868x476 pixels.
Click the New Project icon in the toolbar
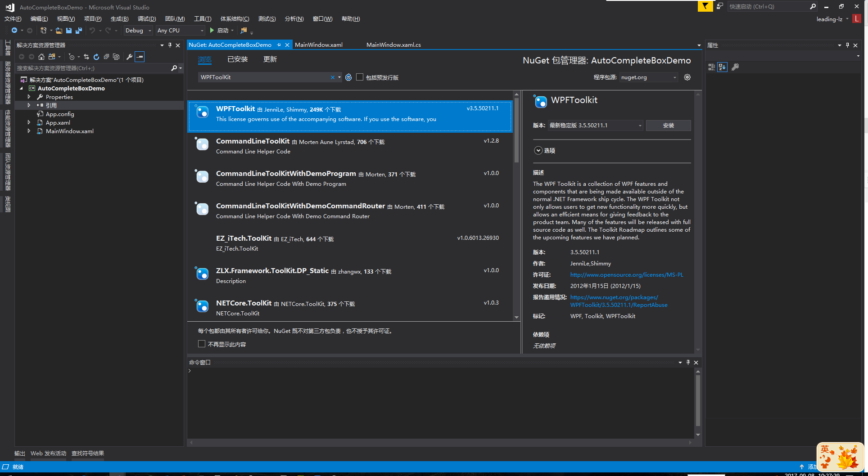click(x=43, y=31)
